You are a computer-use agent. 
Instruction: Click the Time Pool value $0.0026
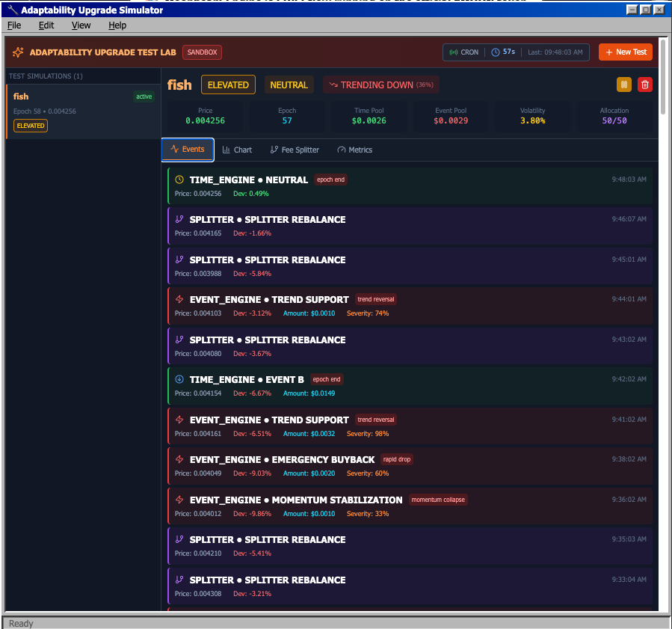[369, 121]
